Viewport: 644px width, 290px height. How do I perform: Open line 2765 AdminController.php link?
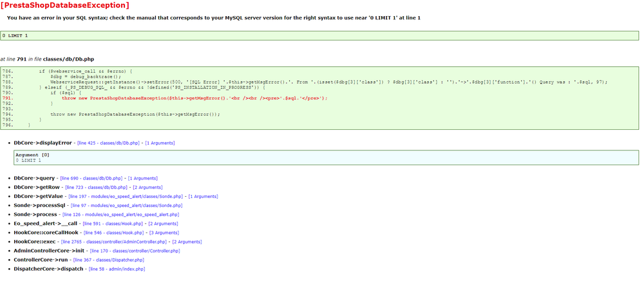click(115, 242)
